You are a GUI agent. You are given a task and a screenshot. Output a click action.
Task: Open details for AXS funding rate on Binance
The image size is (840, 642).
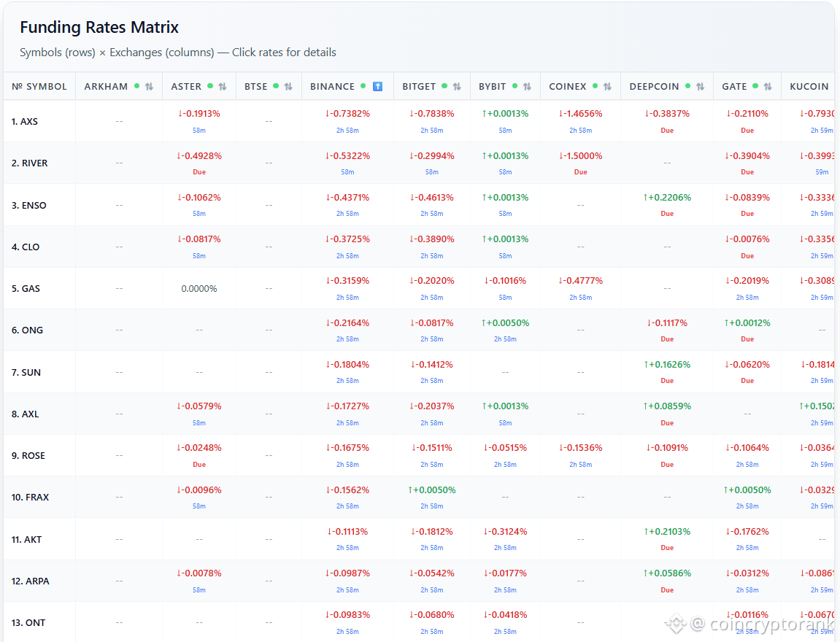click(x=347, y=113)
